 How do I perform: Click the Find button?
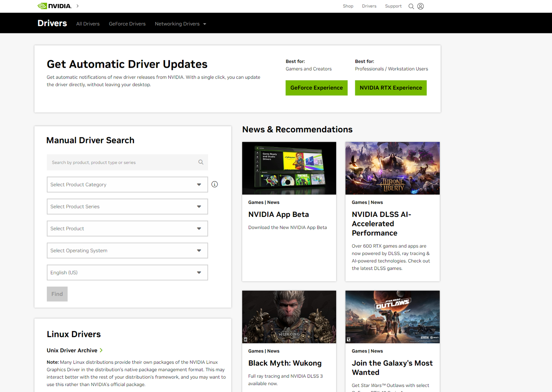coord(57,294)
